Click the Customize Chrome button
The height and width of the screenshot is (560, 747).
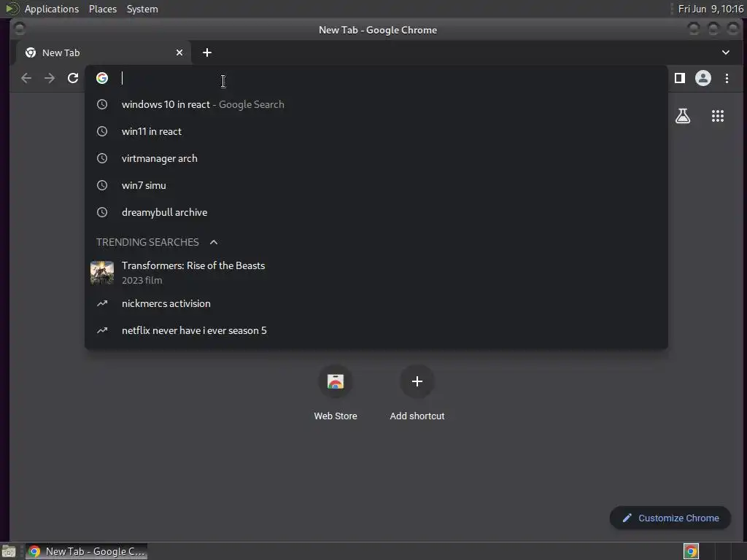coord(670,518)
